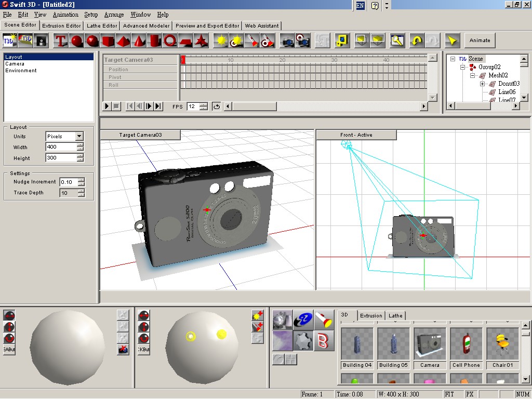The height and width of the screenshot is (399, 532).
Task: Expand the Donut03 tree node
Action: click(482, 84)
